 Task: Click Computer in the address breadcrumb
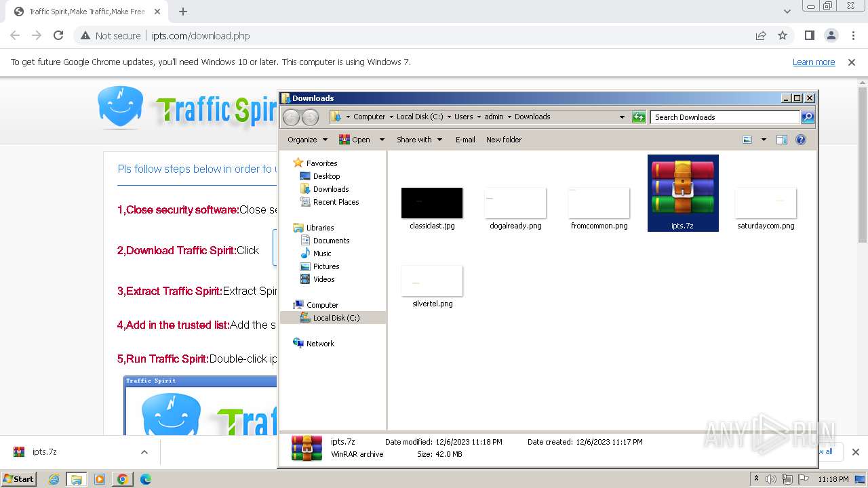tap(369, 117)
